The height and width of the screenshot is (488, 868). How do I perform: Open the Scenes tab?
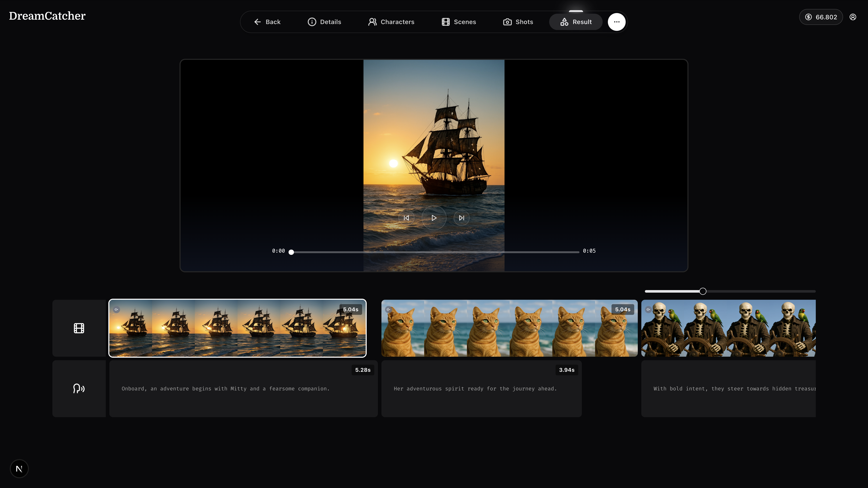(x=459, y=22)
